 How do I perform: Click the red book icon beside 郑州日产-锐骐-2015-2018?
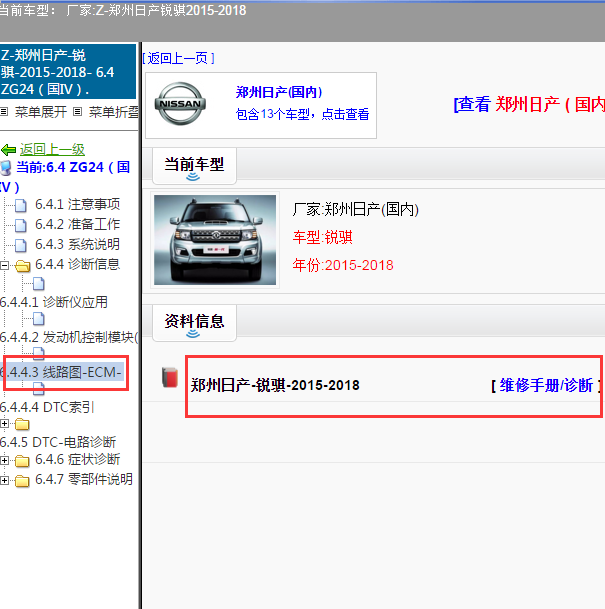click(170, 377)
